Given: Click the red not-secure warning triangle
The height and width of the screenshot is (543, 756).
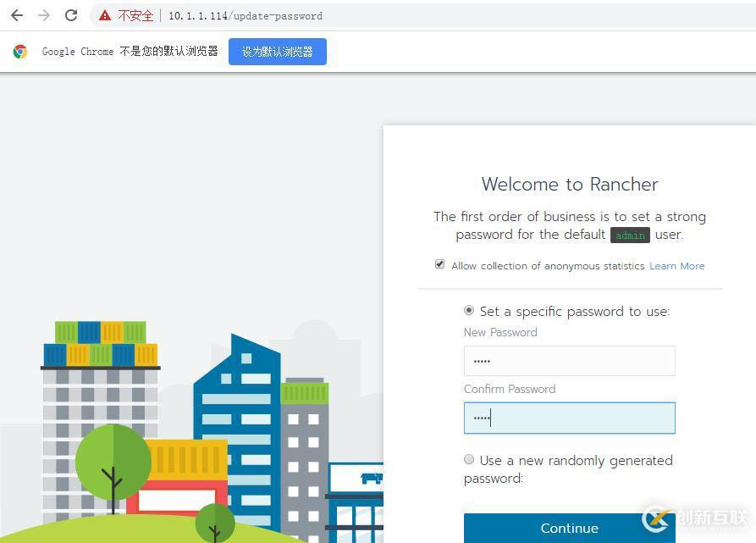Looking at the screenshot, I should (105, 15).
